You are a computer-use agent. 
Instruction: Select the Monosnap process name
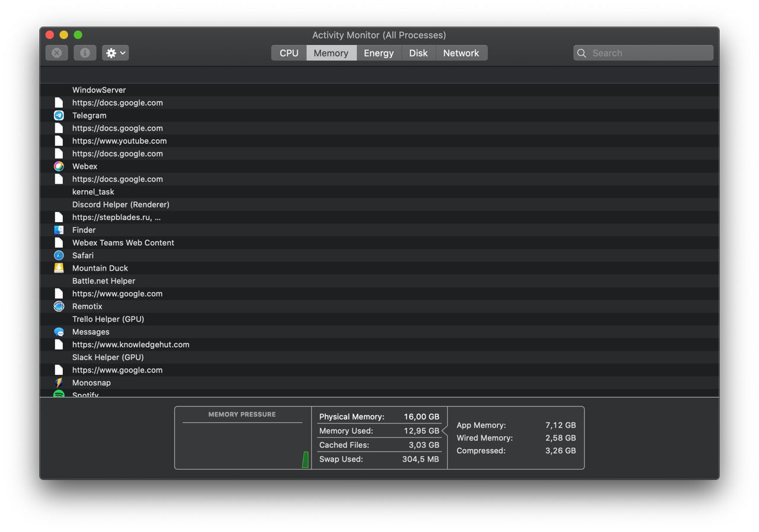91,383
